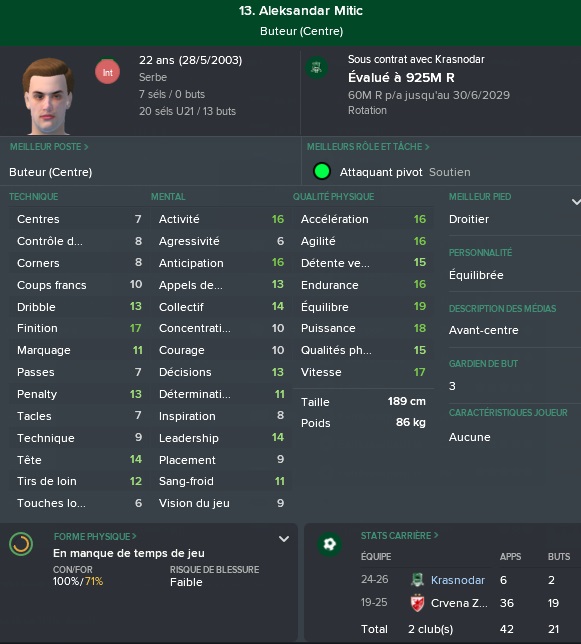Click the Krasnodar club crest beside contract info

(x=317, y=68)
